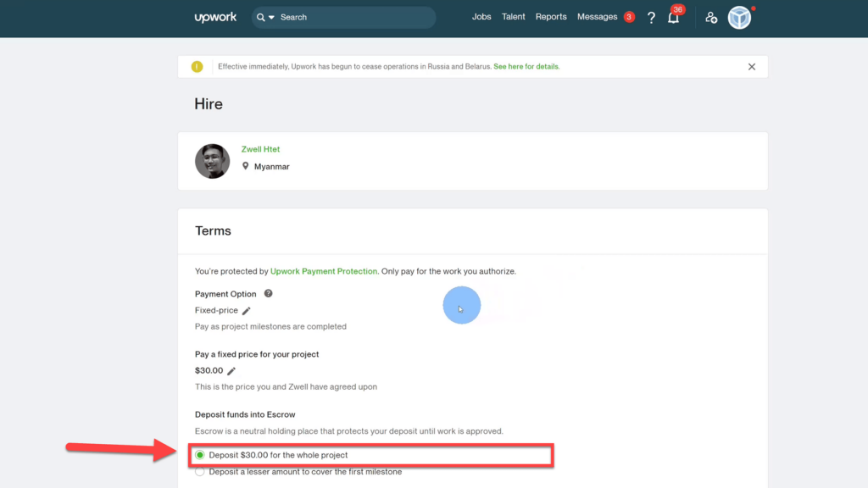Click the Payment Option help tooltip icon
Viewport: 868px width, 488px height.
point(268,293)
